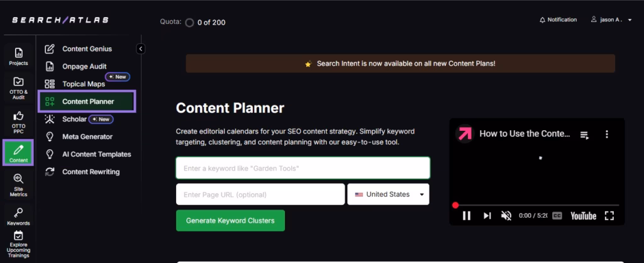The width and height of the screenshot is (644, 263).
Task: Click the video progress bar scrubber
Action: coord(455,205)
